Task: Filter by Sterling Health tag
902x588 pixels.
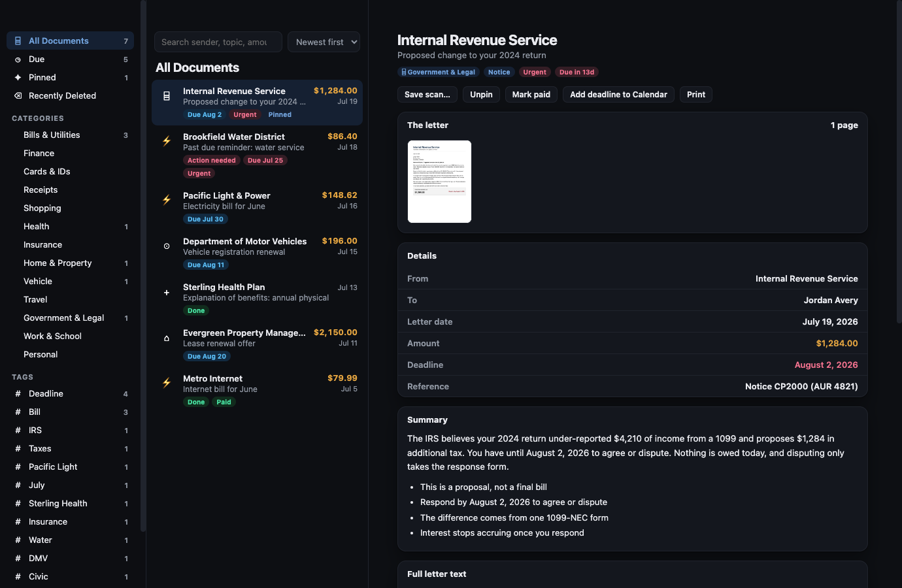Action: tap(70, 503)
